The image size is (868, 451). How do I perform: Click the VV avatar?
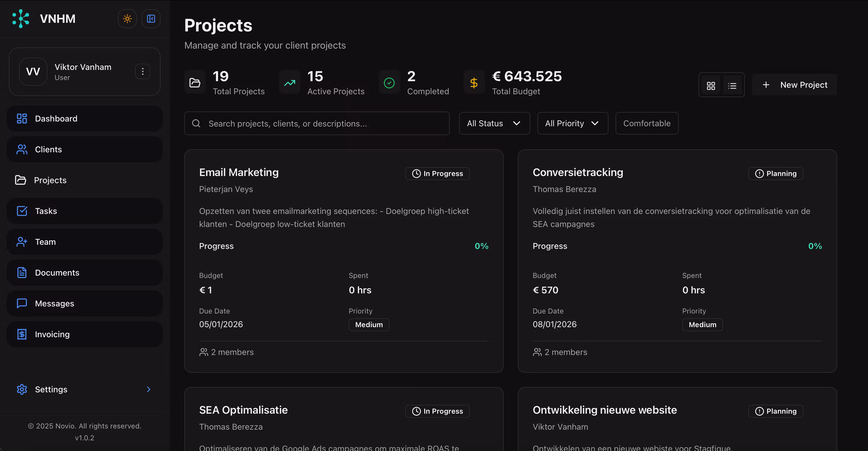33,71
